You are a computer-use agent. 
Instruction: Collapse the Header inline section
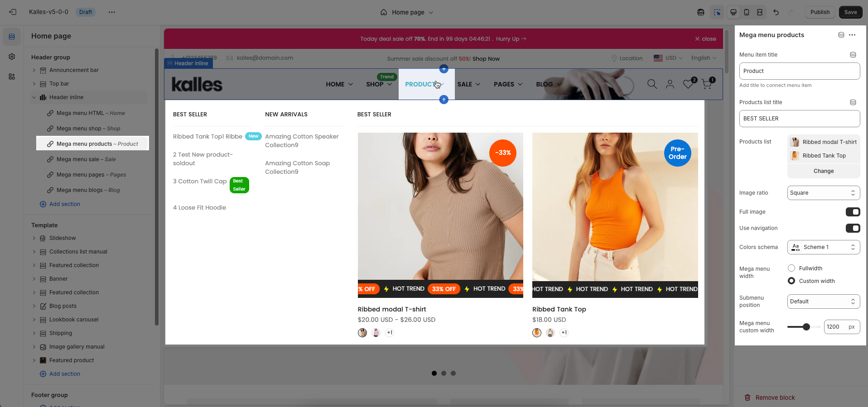pyautogui.click(x=34, y=97)
